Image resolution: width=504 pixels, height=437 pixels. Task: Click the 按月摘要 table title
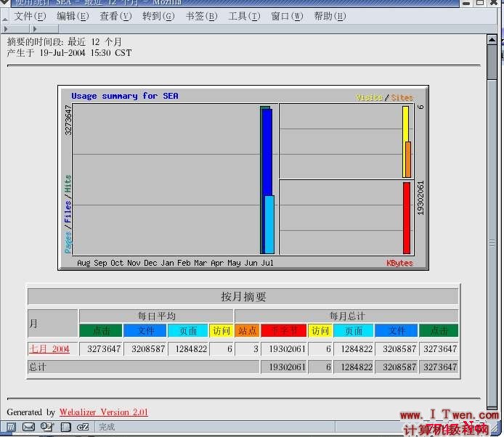click(243, 296)
